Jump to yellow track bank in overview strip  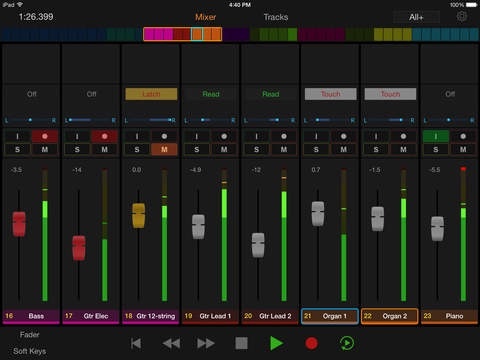click(393, 34)
